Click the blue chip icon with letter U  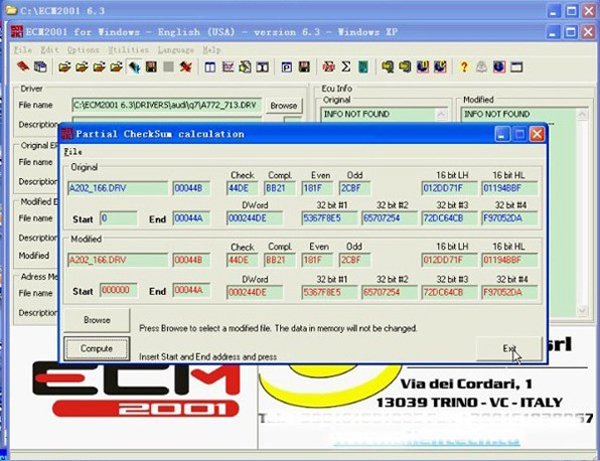(x=422, y=67)
